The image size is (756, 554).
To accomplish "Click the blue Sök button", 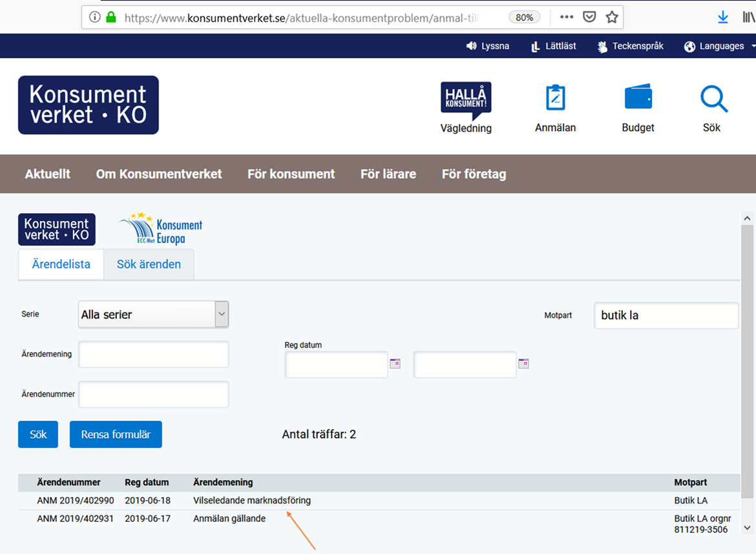I will (38, 434).
